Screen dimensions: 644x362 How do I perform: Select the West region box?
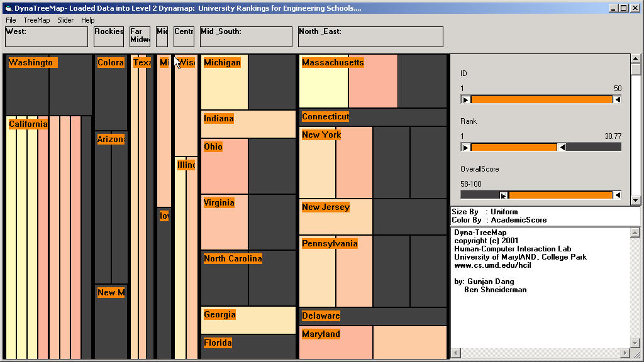[47, 37]
